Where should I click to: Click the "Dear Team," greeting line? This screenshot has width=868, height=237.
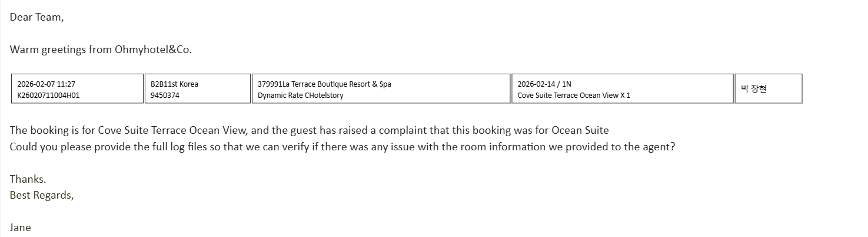tap(36, 17)
